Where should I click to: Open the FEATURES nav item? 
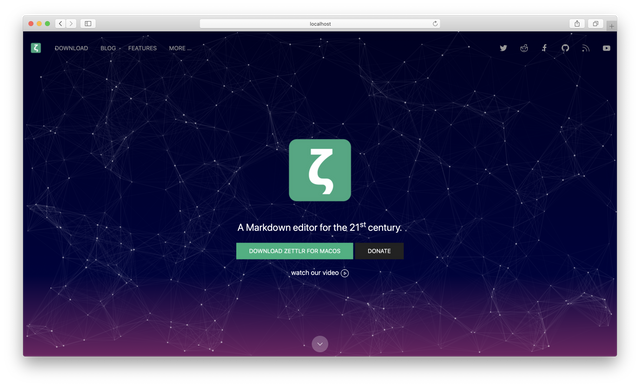pos(142,48)
